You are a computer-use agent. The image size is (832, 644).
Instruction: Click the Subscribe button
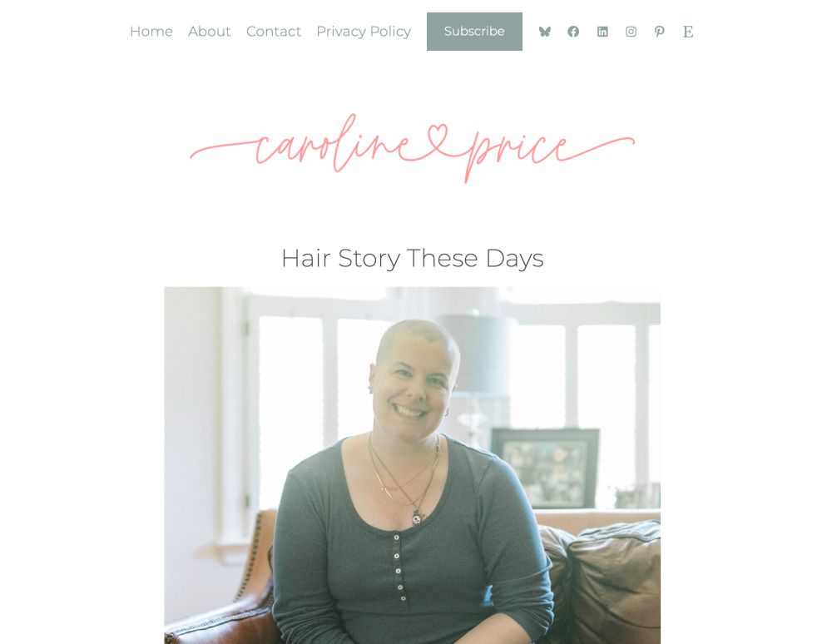[474, 32]
